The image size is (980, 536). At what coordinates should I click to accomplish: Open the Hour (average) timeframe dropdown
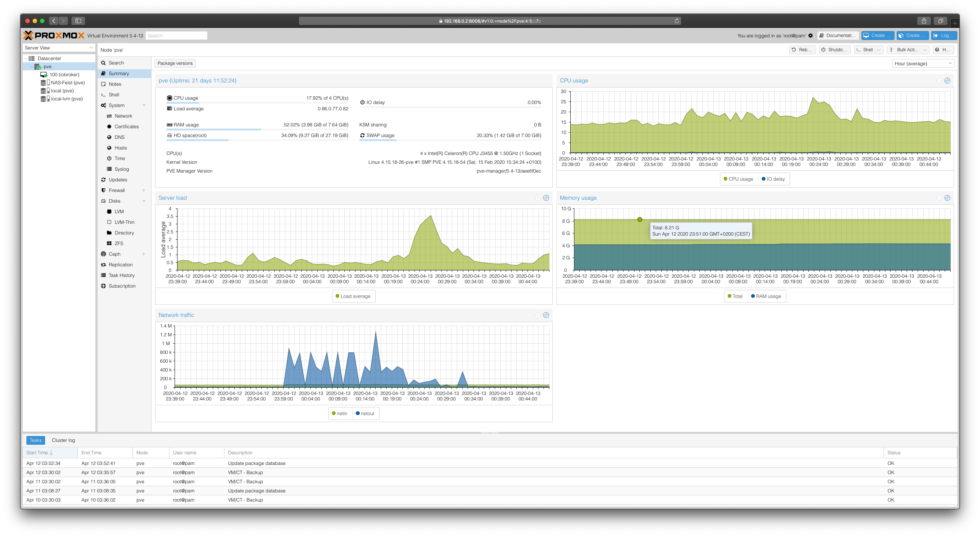coord(923,63)
